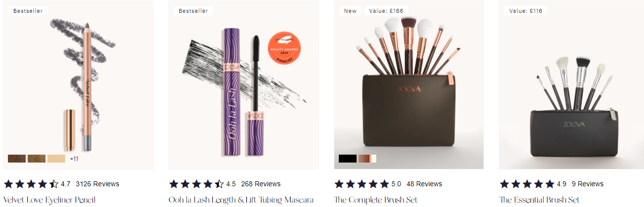Click the Beauty Awards Finalist badge
644x207 pixels.
click(284, 47)
